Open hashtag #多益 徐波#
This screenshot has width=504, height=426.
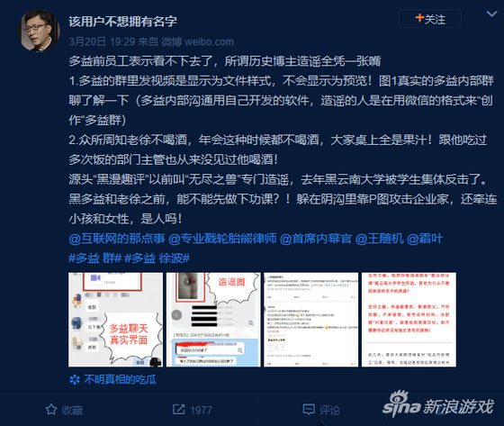[x=157, y=258]
